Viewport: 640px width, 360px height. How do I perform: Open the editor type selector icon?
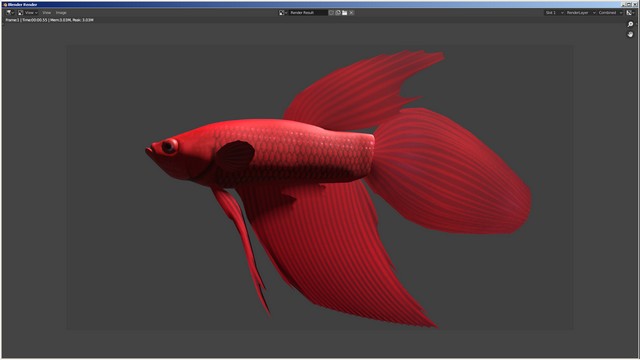point(10,13)
